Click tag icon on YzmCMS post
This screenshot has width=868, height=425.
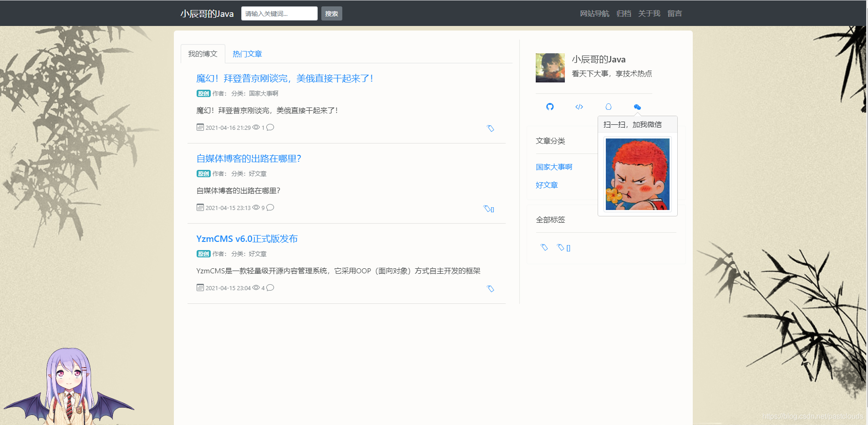tap(490, 289)
